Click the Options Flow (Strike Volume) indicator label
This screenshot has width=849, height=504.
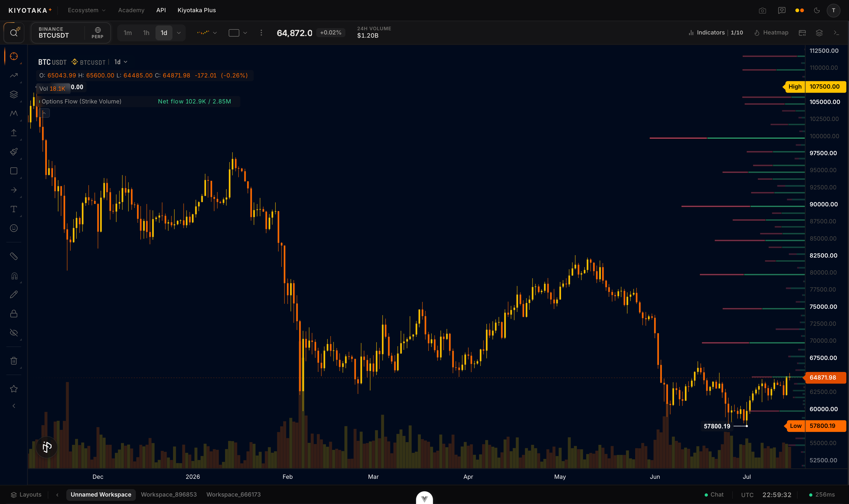tap(81, 101)
